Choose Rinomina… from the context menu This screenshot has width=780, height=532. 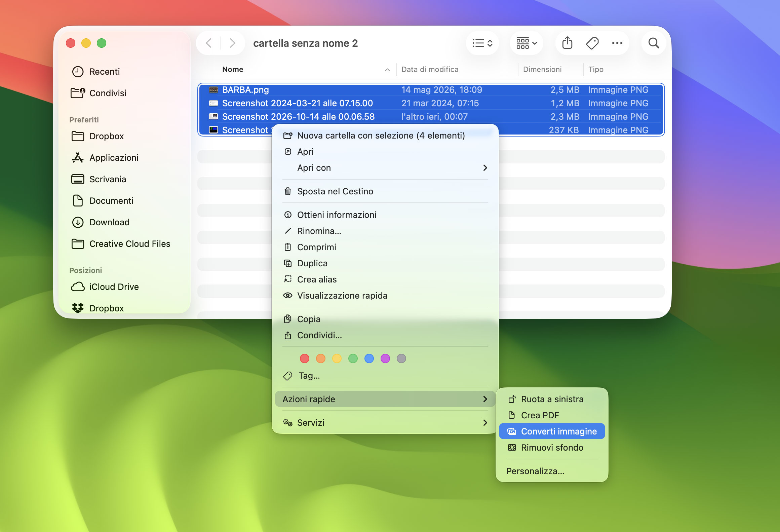pos(385,231)
